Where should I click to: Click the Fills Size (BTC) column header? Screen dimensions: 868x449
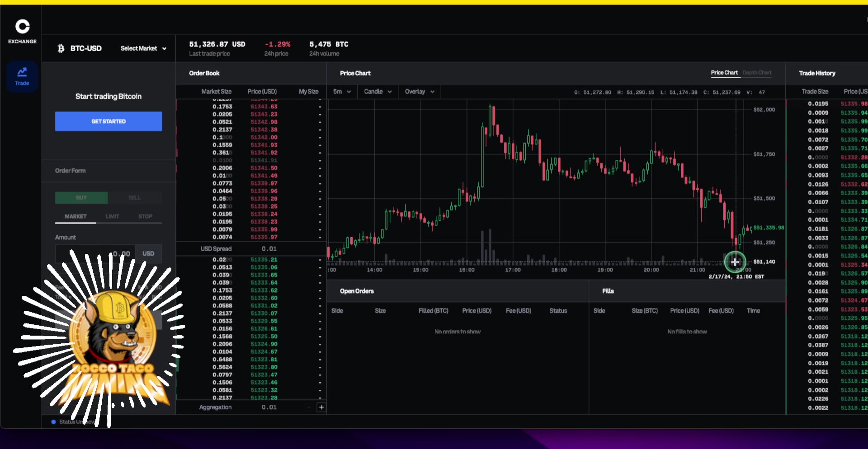point(645,311)
